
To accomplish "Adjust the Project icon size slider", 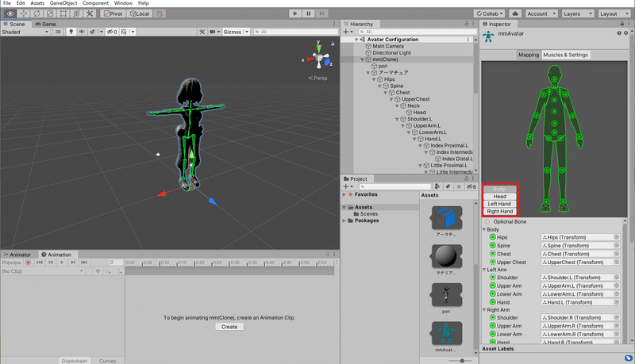I will click(461, 360).
